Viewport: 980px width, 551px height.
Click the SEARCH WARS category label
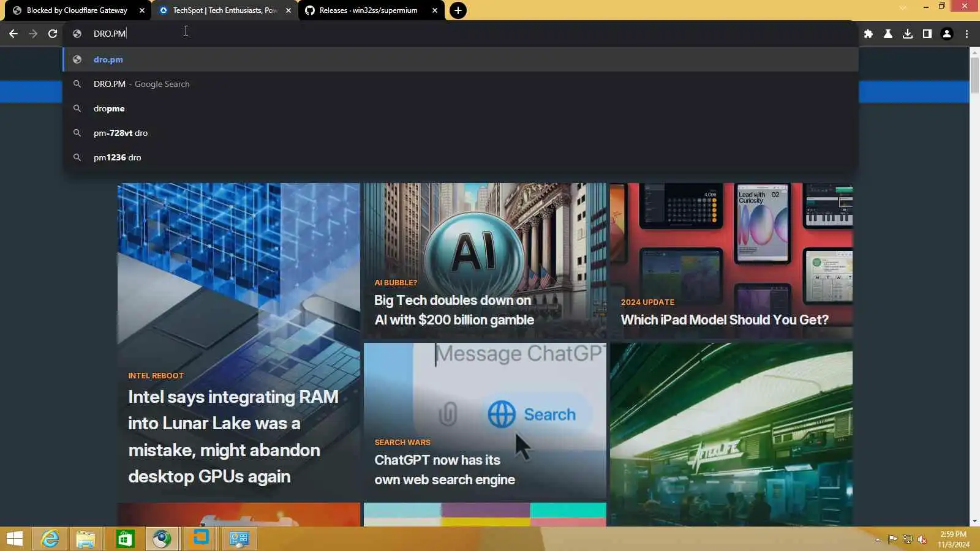click(402, 443)
